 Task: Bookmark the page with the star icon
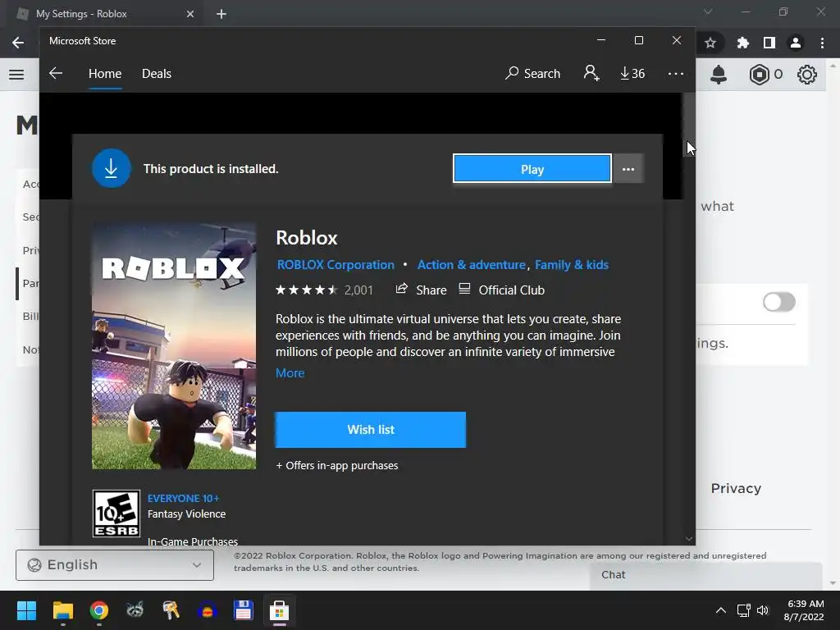[710, 43]
